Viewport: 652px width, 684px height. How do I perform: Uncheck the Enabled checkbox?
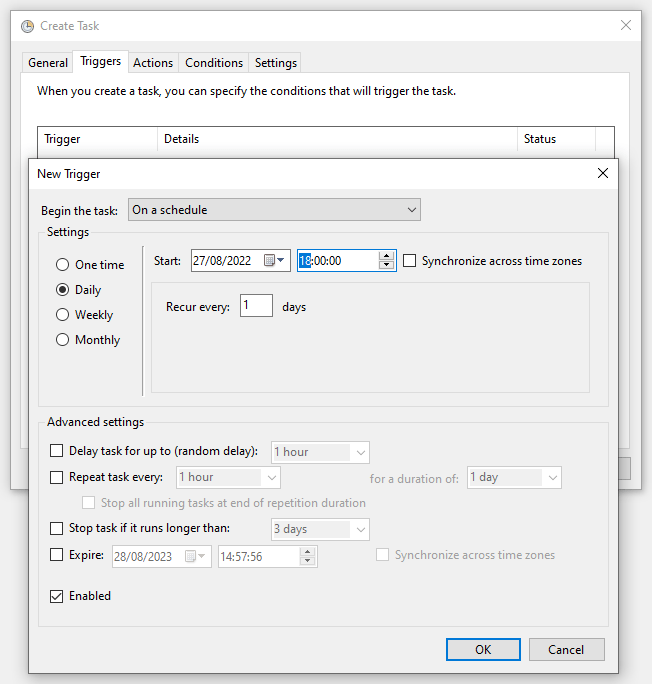point(56,596)
